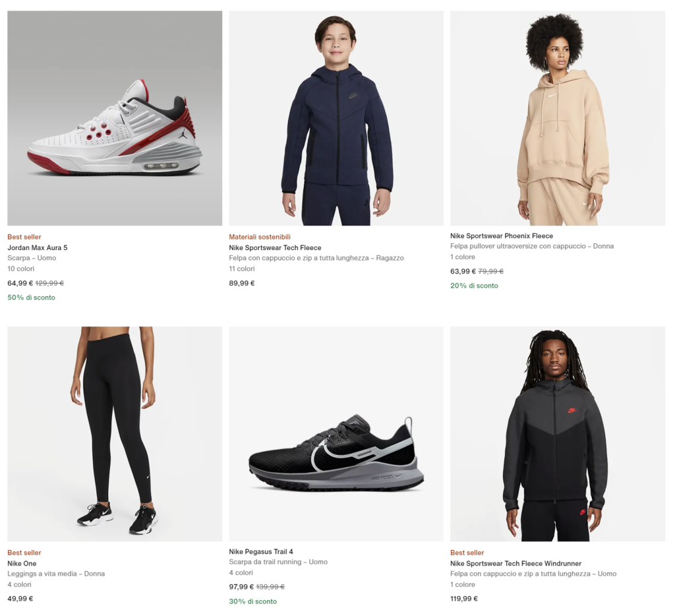Viewport: 675px width, 616px height.
Task: Click the 11 colori text under Tech Fleece
Action: pos(242,269)
